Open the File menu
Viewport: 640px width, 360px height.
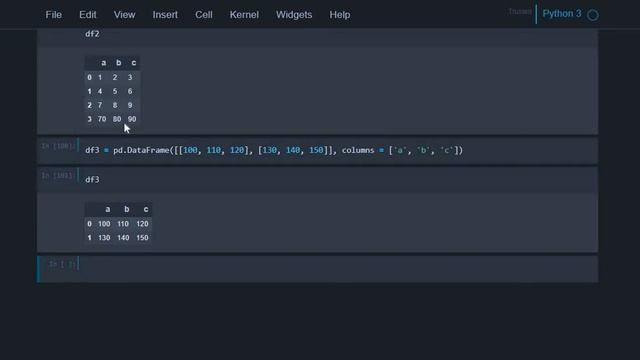(53, 15)
